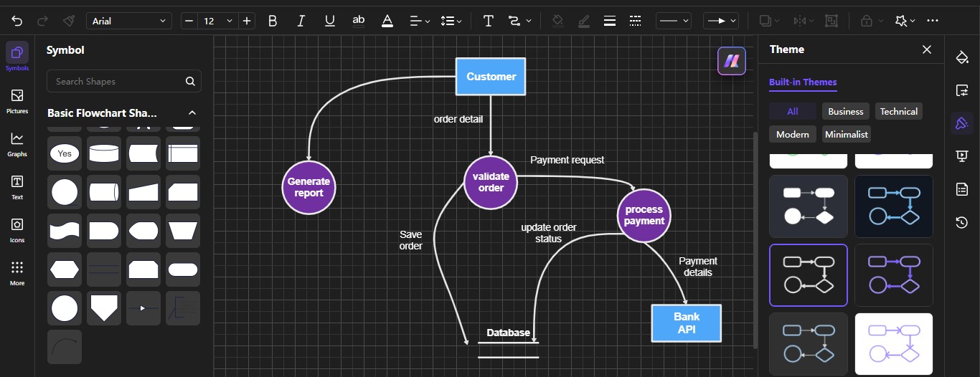Open the layer order dropdown
This screenshot has width=980, height=377.
770,21
